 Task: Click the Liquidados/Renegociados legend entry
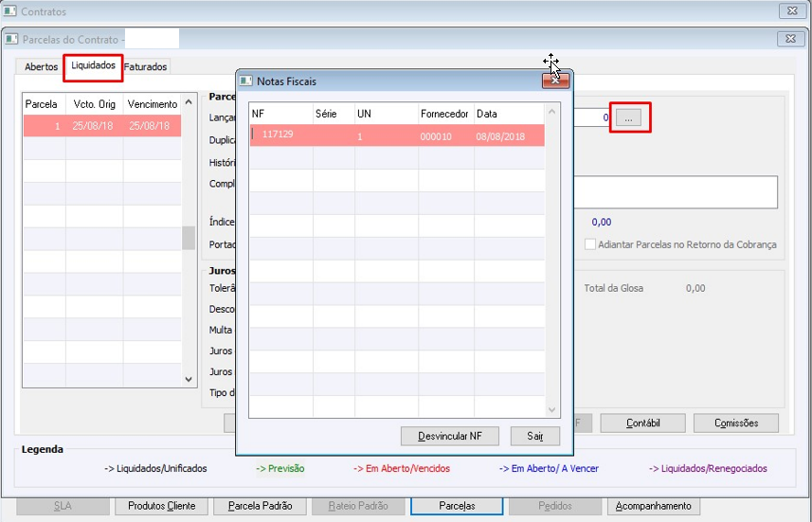pyautogui.click(x=708, y=469)
